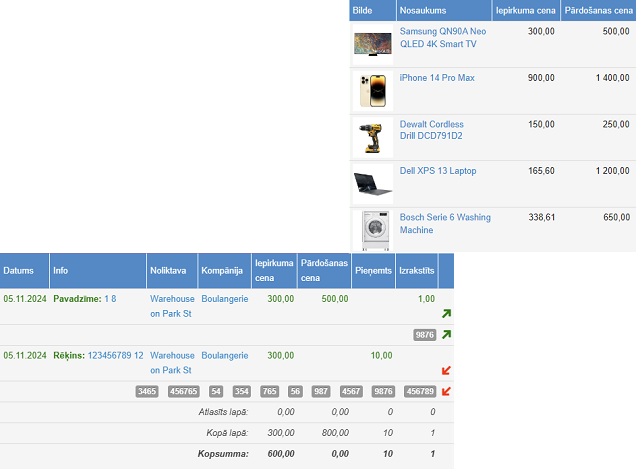Image resolution: width=636 pixels, height=469 pixels.
Task: Click Bilde header in product table
Action: pyautogui.click(x=372, y=11)
